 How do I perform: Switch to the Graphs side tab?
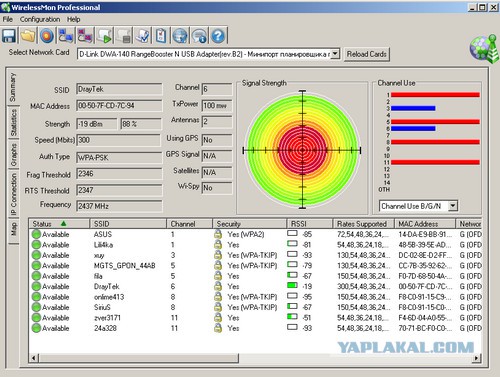click(13, 155)
